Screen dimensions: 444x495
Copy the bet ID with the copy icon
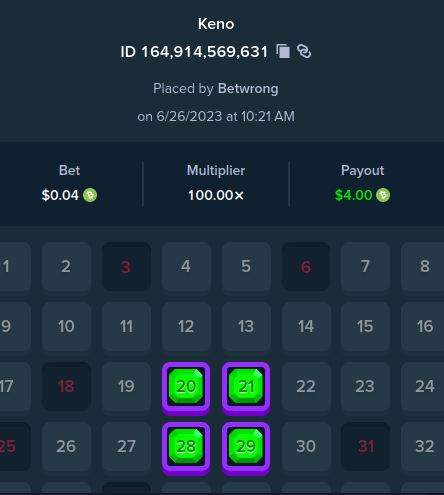(x=283, y=52)
